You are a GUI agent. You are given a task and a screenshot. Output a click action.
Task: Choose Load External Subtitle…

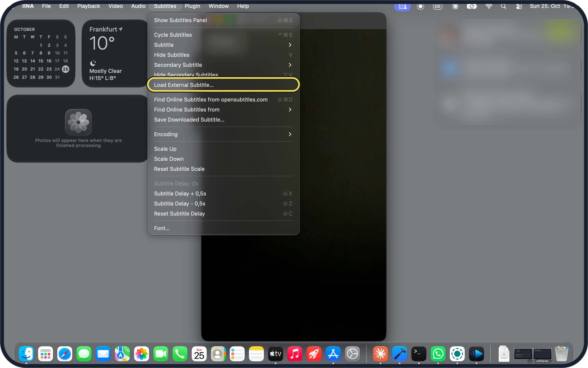223,85
